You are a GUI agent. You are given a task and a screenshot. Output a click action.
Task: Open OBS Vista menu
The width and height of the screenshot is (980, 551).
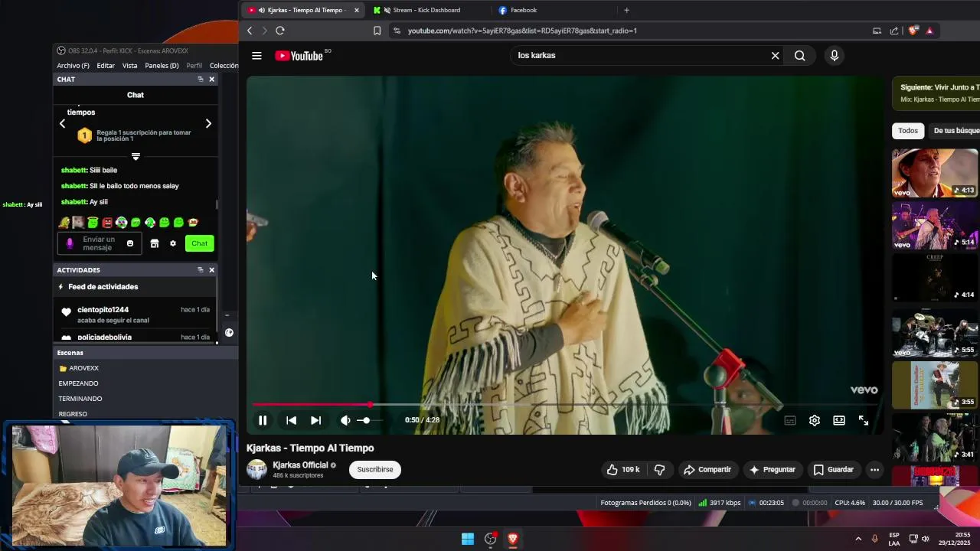130,65
